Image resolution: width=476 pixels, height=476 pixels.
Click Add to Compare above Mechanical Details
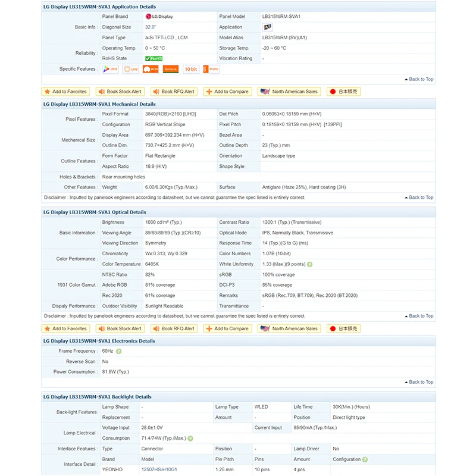(x=228, y=92)
